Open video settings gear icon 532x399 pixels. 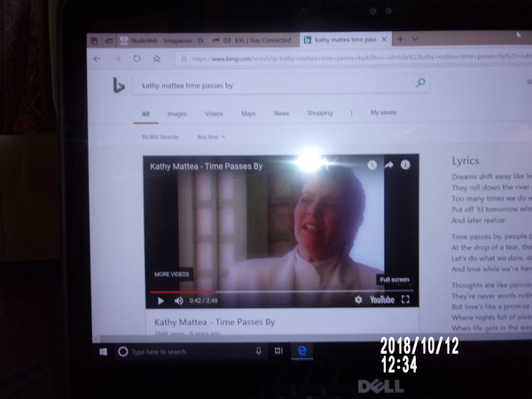pos(359,300)
